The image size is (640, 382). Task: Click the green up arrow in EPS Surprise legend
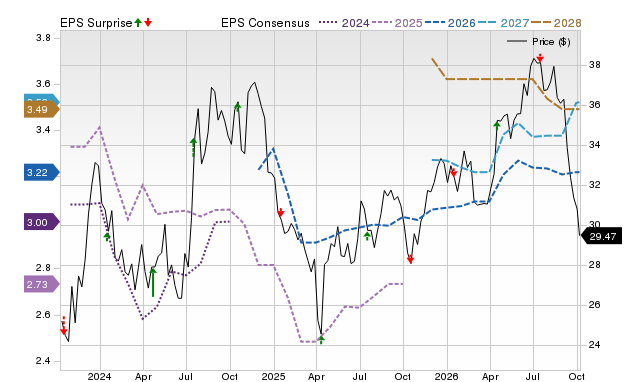138,22
